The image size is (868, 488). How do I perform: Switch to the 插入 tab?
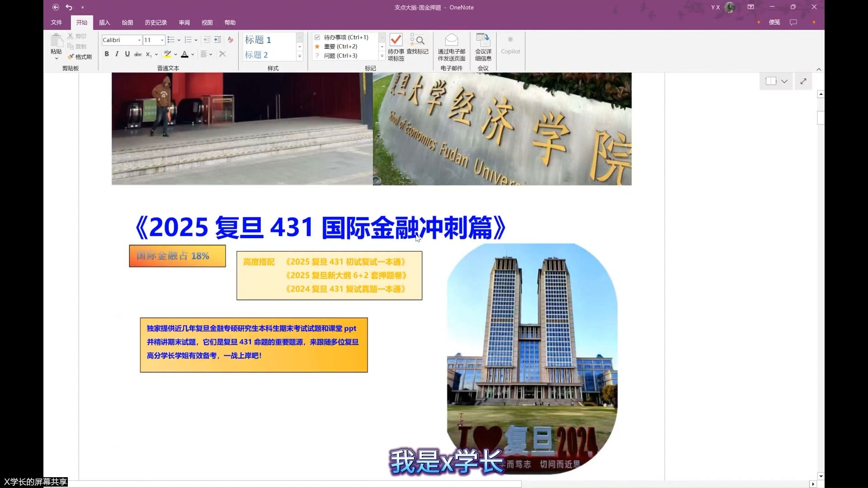pos(104,23)
